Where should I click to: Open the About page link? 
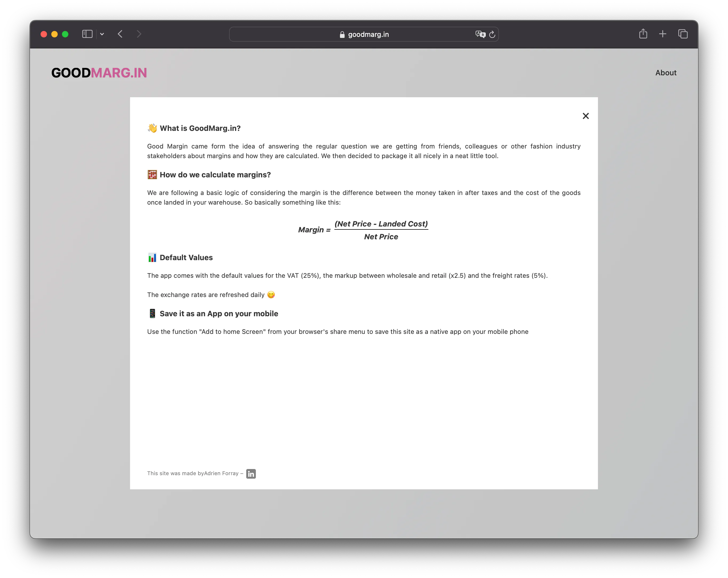coord(666,73)
